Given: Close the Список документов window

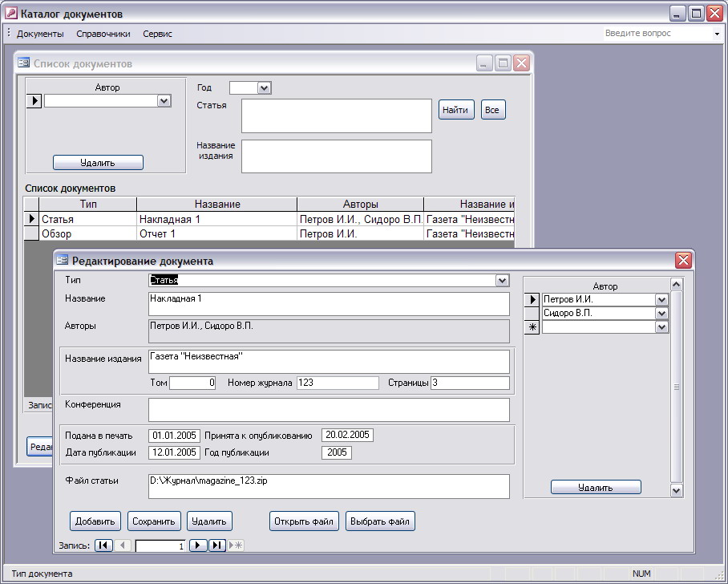Looking at the screenshot, I should click(x=522, y=63).
